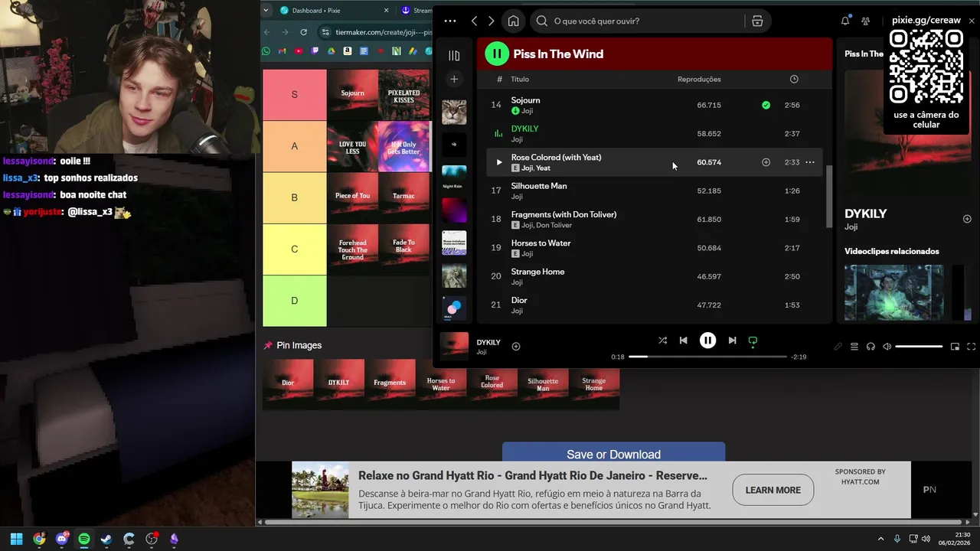The height and width of the screenshot is (551, 980).
Task: Toggle saved checkmark on Sojourn track
Action: [766, 105]
